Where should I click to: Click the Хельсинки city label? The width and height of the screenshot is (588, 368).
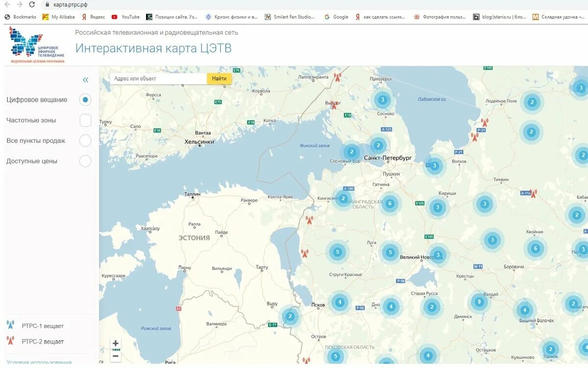coord(199,141)
